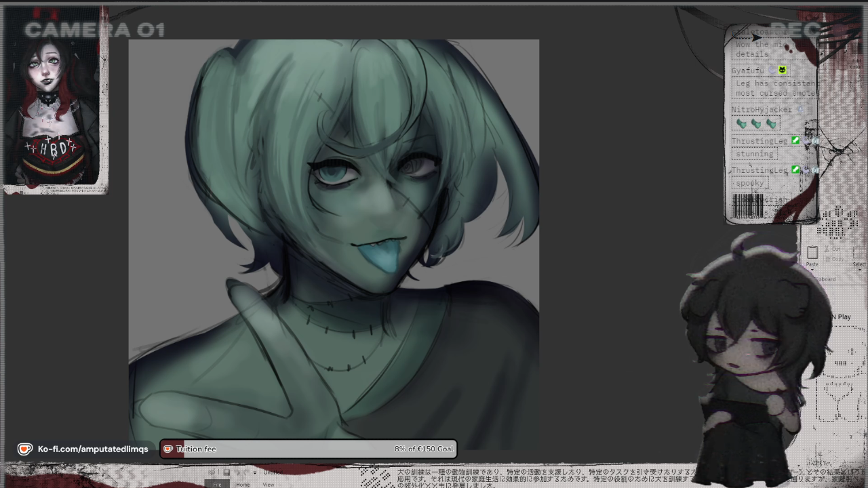Open the Ko-fi.com/amputatedlimqs link text
The image size is (868, 488).
pos(93,449)
